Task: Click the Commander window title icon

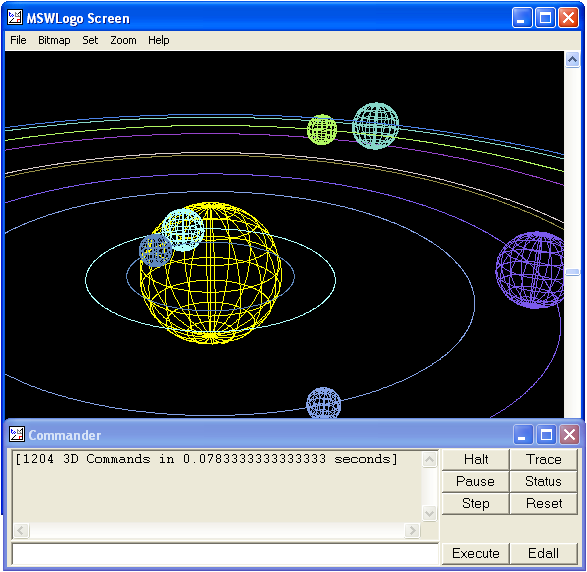Action: (x=17, y=435)
